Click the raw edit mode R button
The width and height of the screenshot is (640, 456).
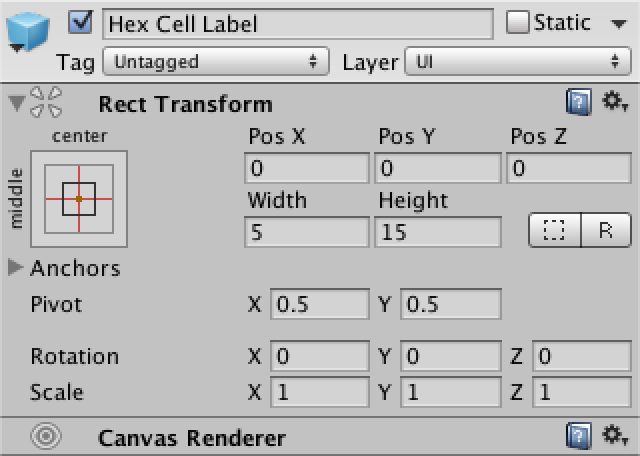(x=605, y=230)
